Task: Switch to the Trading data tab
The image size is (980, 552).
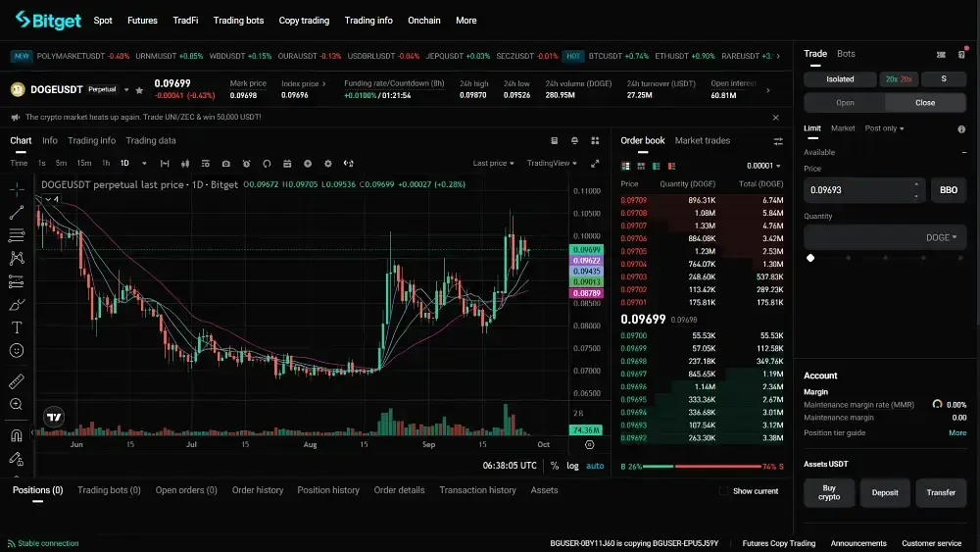Action: 151,140
